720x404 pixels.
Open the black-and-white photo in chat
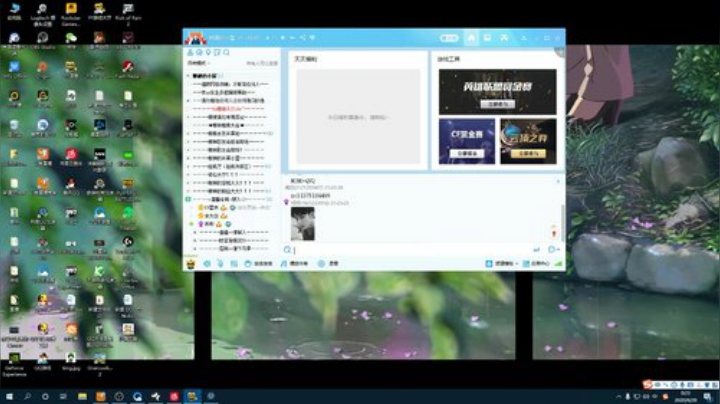point(303,224)
